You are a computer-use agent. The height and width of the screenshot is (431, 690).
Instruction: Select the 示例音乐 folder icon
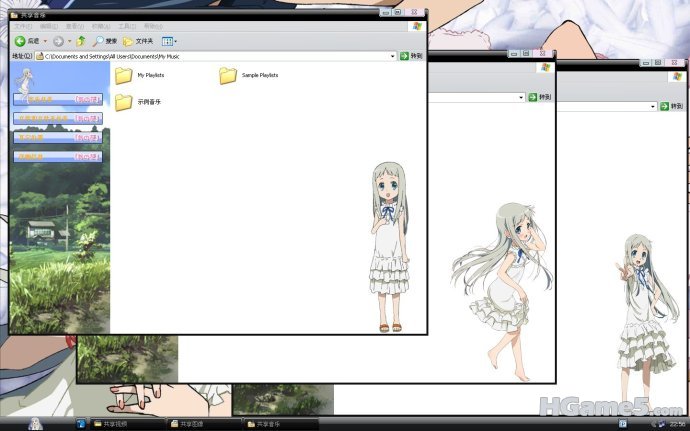pyautogui.click(x=124, y=102)
